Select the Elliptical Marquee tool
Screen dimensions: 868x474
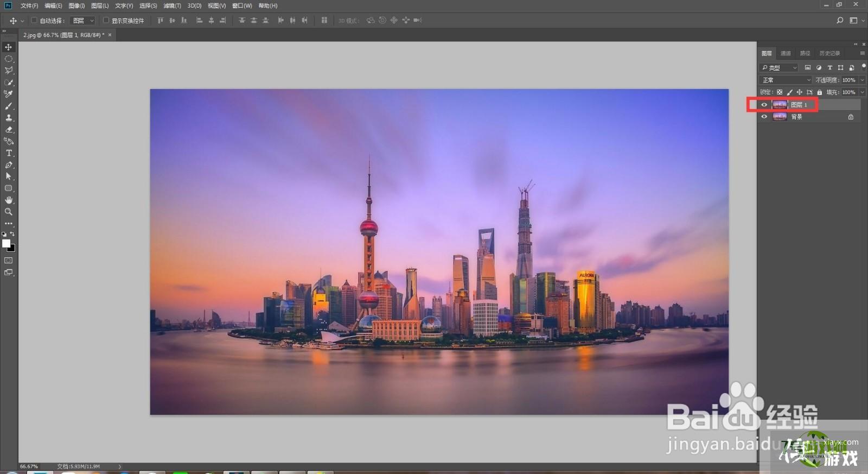[9, 59]
